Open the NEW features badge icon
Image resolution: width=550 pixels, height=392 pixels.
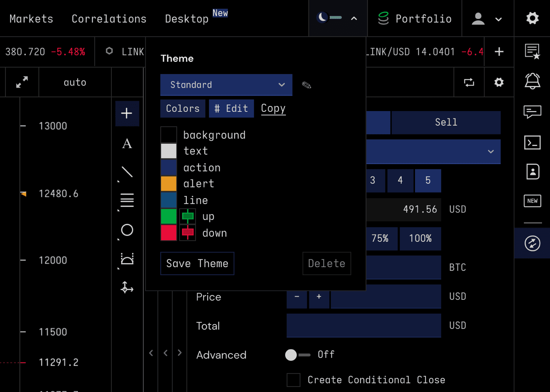pos(532,201)
